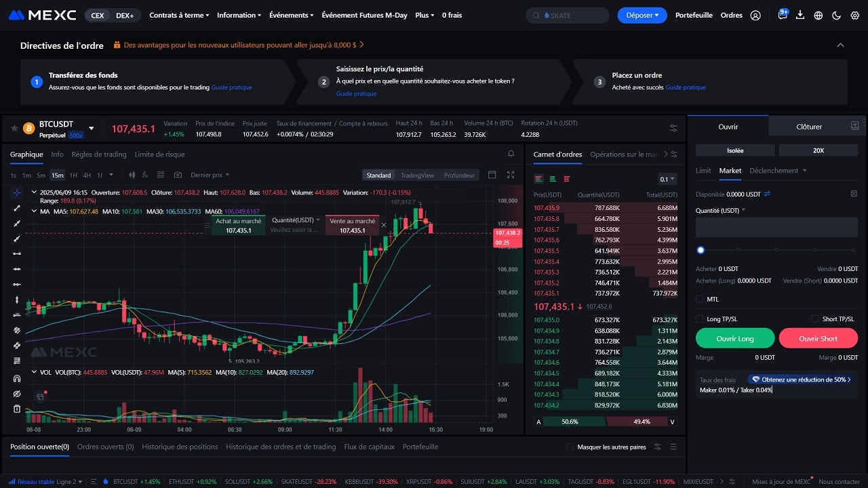Open order book 0.1 precision dropdown
The height and width of the screenshot is (488, 868).
point(667,179)
